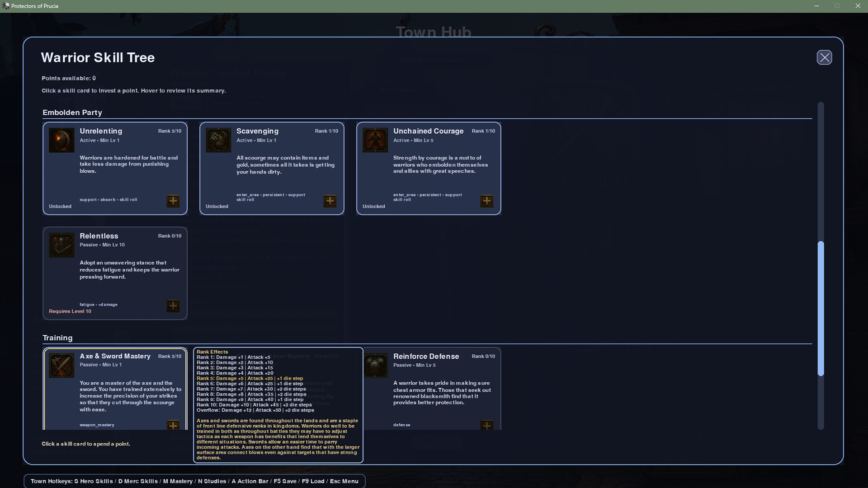Select the Axe & Sword Mastery crossed-weapons icon

61,366
